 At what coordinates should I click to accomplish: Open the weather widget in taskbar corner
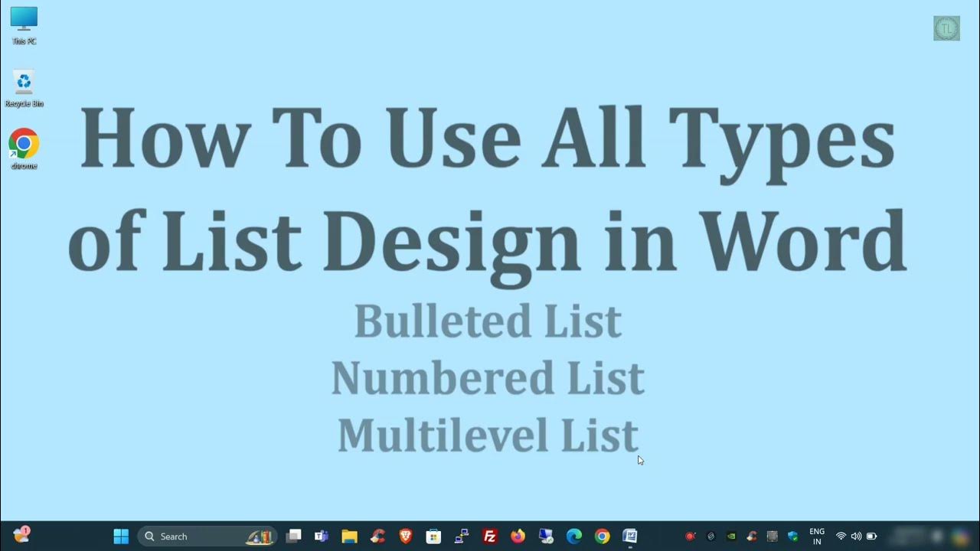21,535
